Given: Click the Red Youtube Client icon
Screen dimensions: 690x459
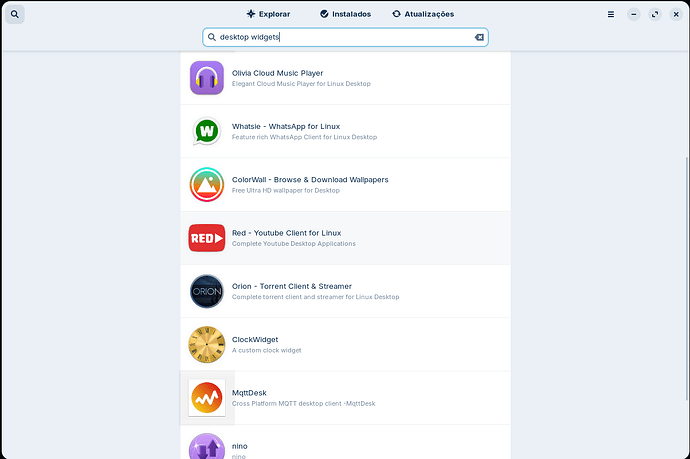Looking at the screenshot, I should click(207, 238).
